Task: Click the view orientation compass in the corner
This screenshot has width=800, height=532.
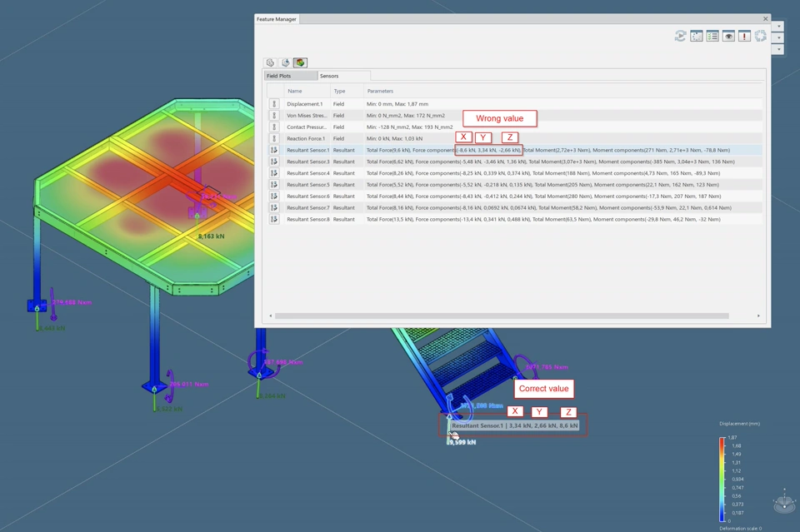Action: [x=785, y=502]
